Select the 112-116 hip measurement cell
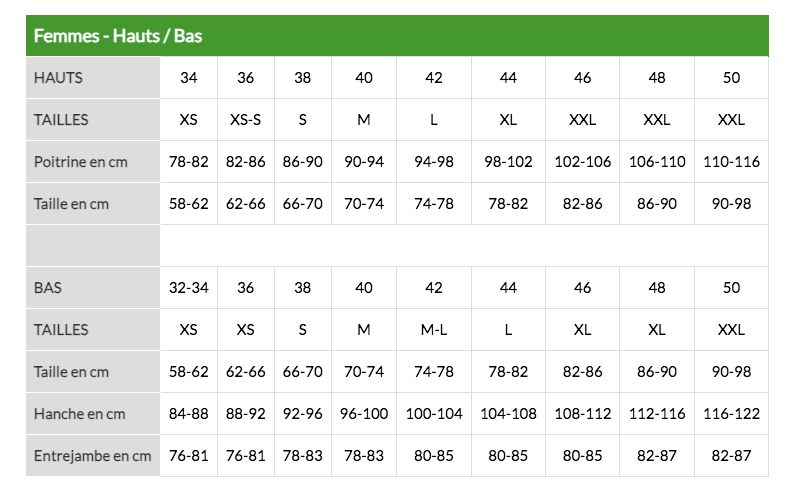This screenshot has height=500, width=811. pos(657,414)
